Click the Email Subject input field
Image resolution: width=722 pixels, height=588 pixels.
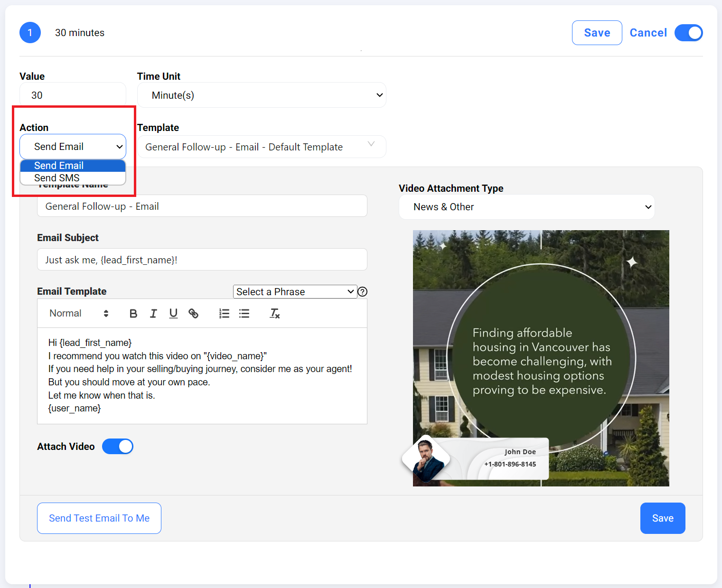[202, 260]
